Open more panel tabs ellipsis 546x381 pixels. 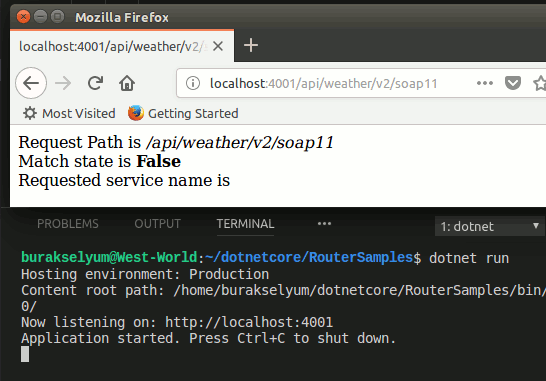click(324, 224)
